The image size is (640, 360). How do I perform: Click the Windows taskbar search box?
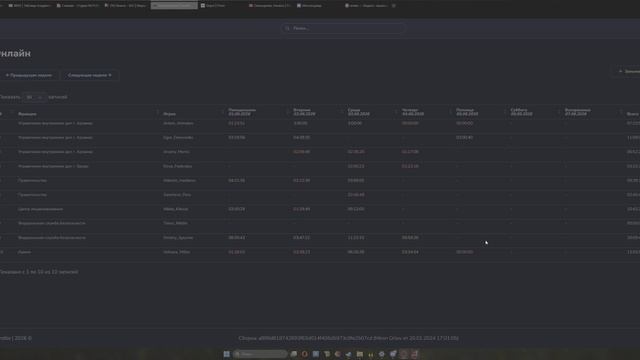(260, 354)
